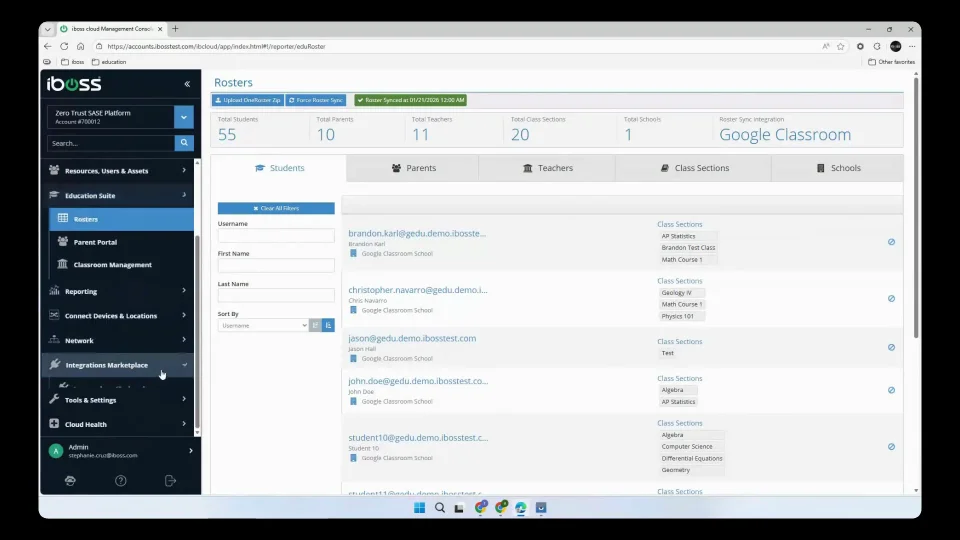Click the browser refresh icon
Screen dimensions: 960x540
click(64, 46)
